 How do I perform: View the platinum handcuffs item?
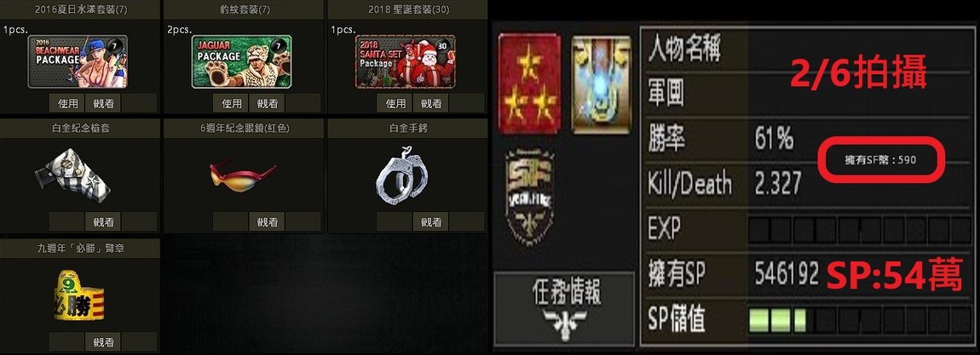(430, 221)
